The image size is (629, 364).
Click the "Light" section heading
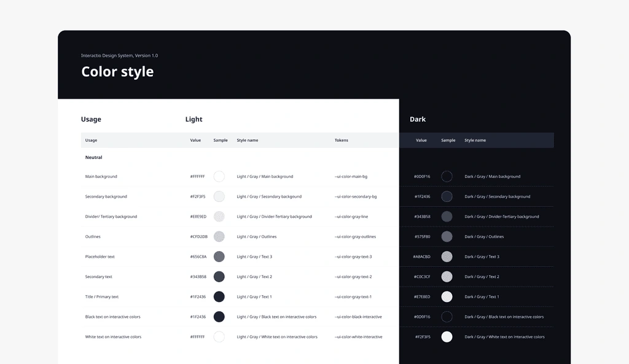(193, 119)
